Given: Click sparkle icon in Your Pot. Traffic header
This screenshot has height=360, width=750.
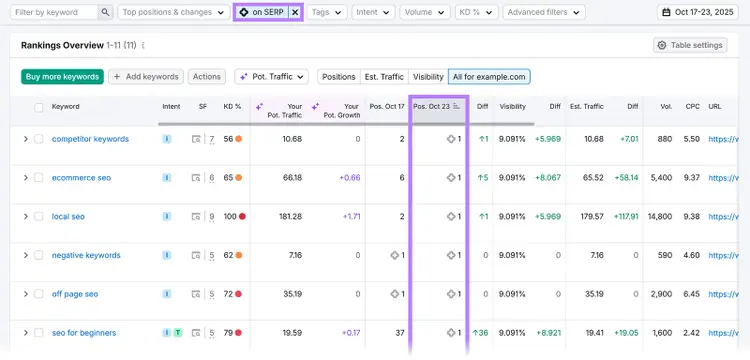Looking at the screenshot, I should (259, 107).
